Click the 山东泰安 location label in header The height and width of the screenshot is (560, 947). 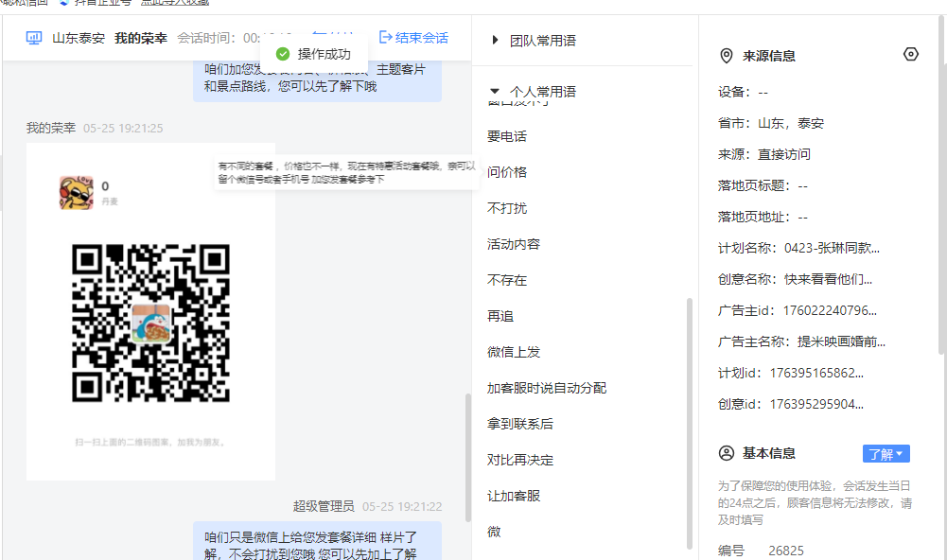pyautogui.click(x=79, y=38)
